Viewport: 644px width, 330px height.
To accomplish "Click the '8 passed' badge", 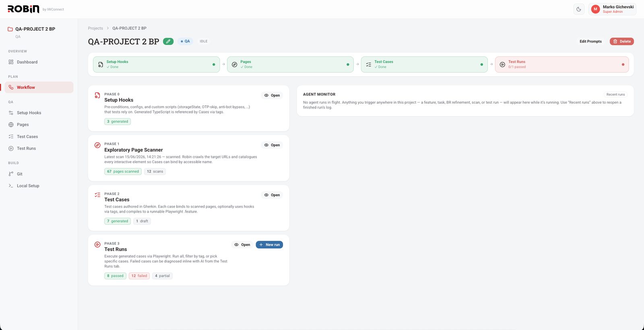I will [x=115, y=276].
